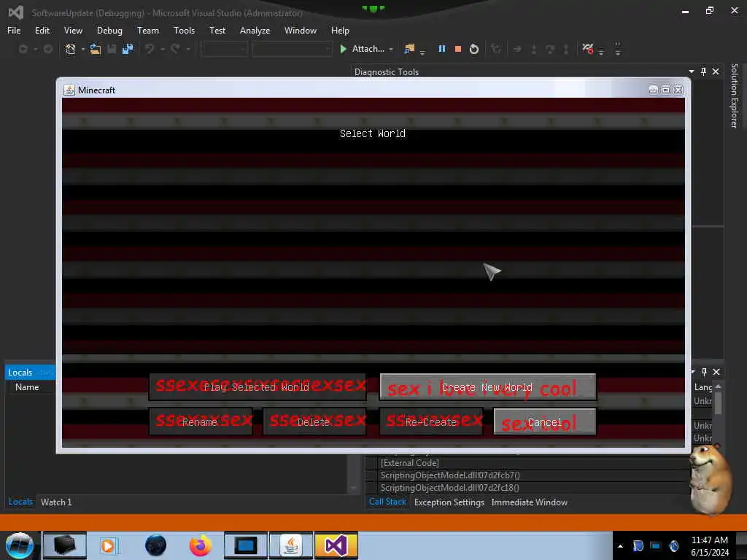This screenshot has width=747, height=560.
Task: Click Play Selected World button
Action: point(258,386)
